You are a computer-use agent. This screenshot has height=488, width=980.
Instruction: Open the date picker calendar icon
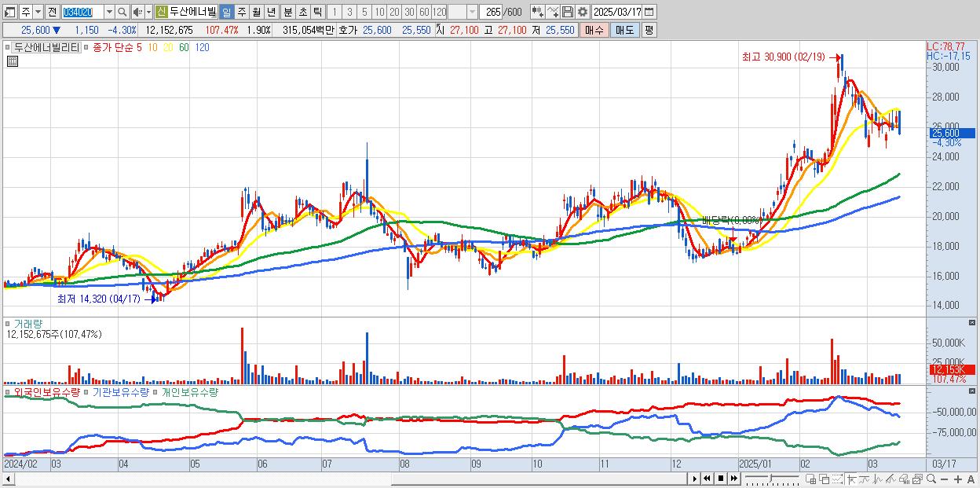pyautogui.click(x=649, y=12)
